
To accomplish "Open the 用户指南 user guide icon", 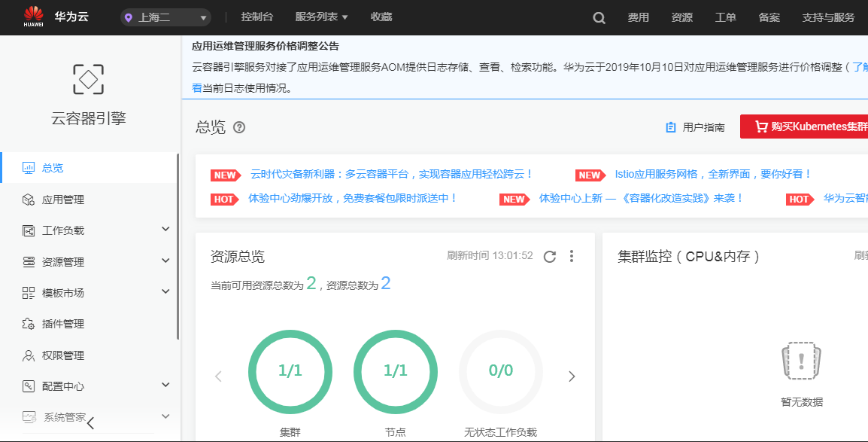I will [x=670, y=127].
